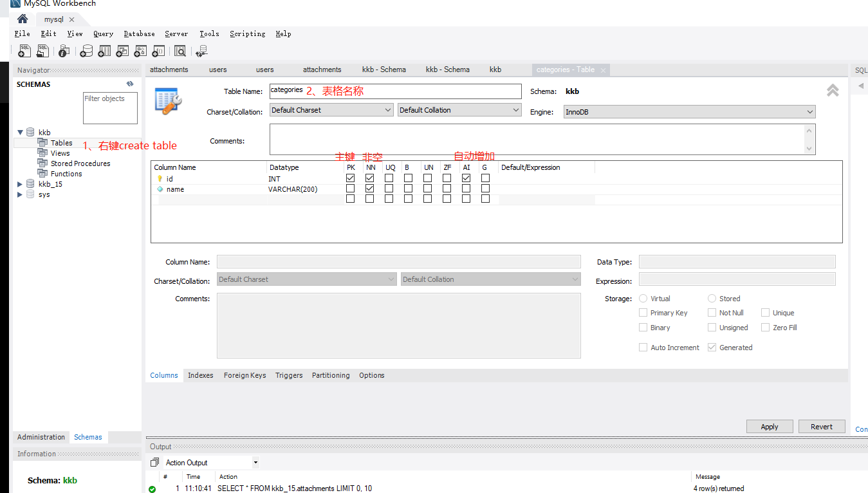Expand the kkb_15 schema node
The width and height of the screenshot is (868, 493).
coord(21,184)
